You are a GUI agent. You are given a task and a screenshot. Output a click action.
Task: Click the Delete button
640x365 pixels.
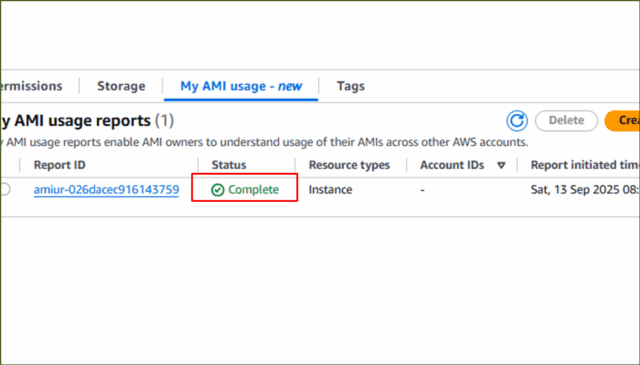567,120
